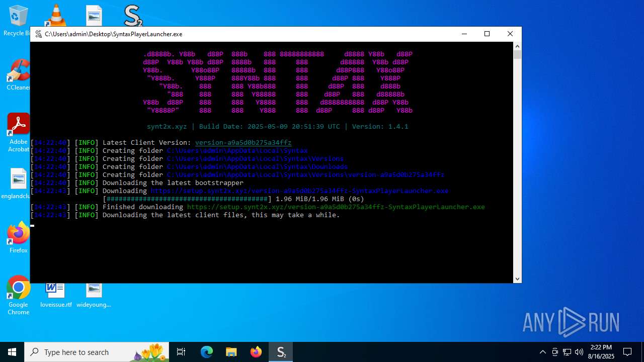This screenshot has height=362, width=644.
Task: Click the search highlights flower icon in the taskbar
Action: pos(151,352)
